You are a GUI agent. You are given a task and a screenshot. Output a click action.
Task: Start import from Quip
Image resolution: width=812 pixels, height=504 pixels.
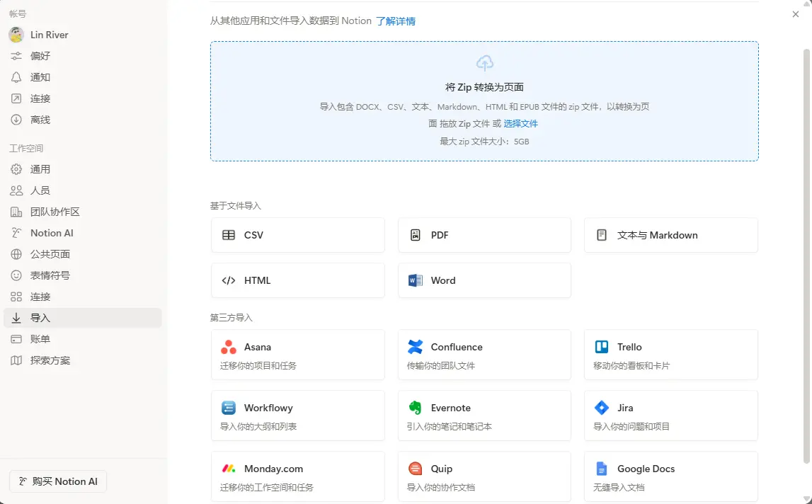(x=485, y=476)
